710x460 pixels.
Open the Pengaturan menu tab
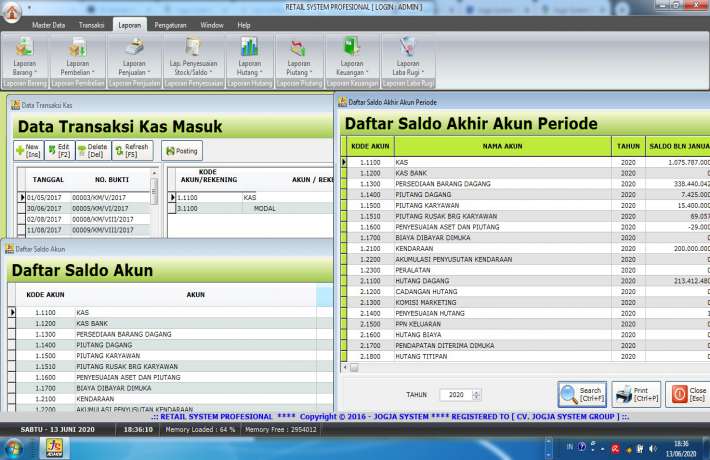click(172, 24)
